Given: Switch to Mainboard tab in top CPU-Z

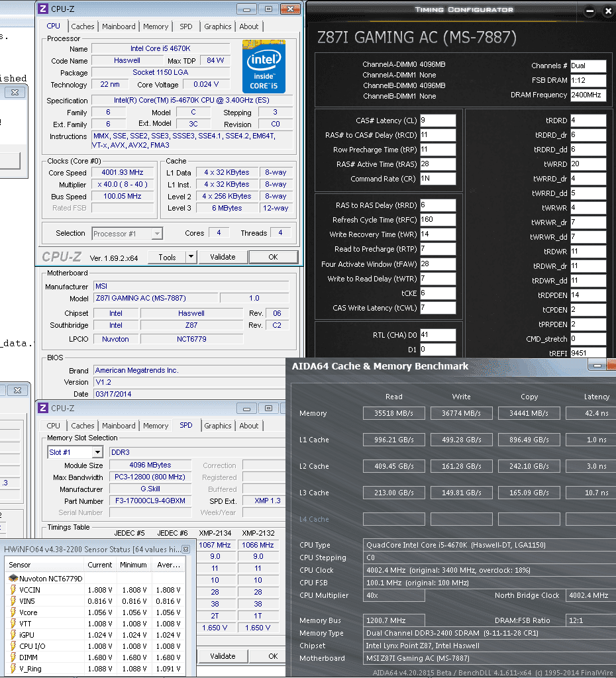Looking at the screenshot, I should (119, 26).
